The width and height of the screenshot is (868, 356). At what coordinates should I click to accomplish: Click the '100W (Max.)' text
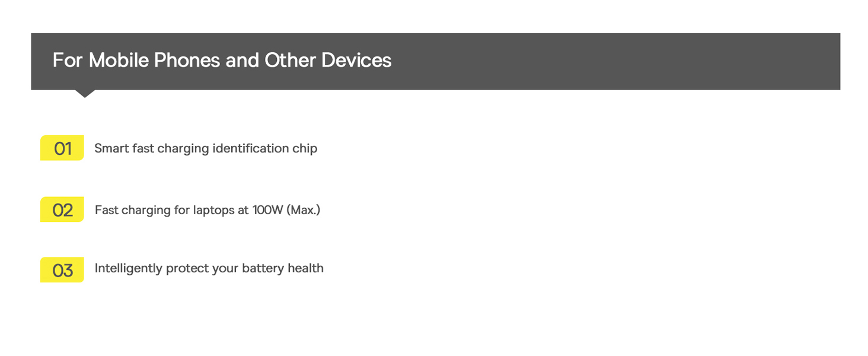286,210
